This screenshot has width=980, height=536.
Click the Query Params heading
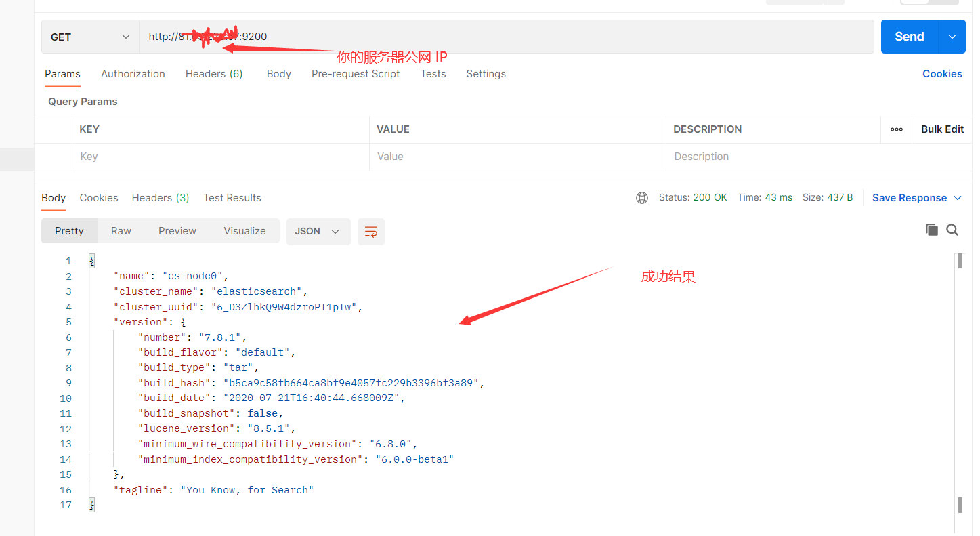pos(83,102)
